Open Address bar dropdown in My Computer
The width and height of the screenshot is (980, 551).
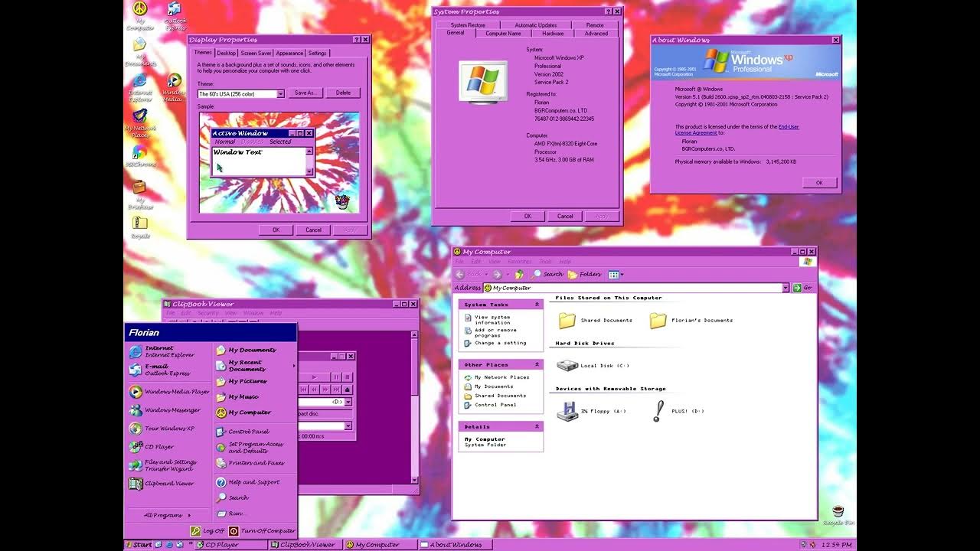[x=785, y=288]
